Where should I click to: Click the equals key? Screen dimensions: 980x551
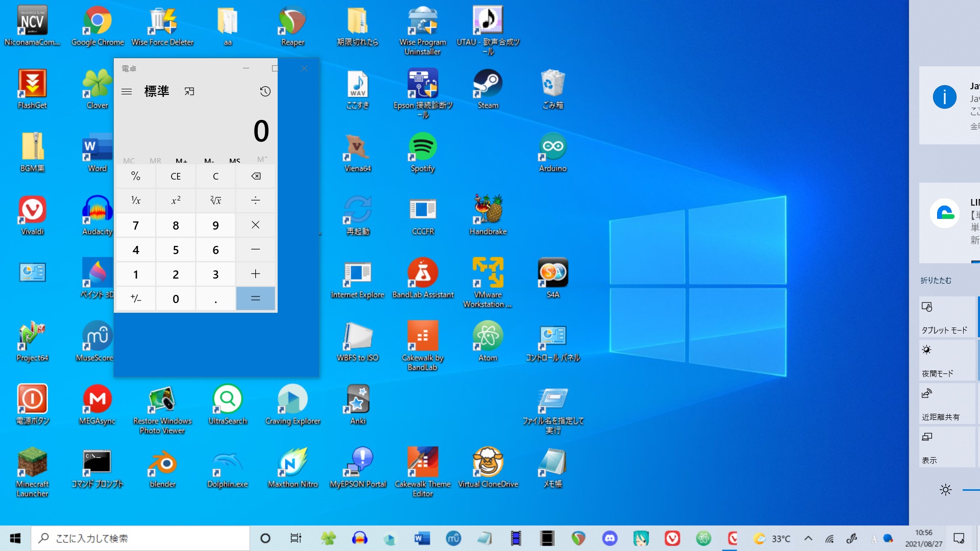click(x=256, y=298)
